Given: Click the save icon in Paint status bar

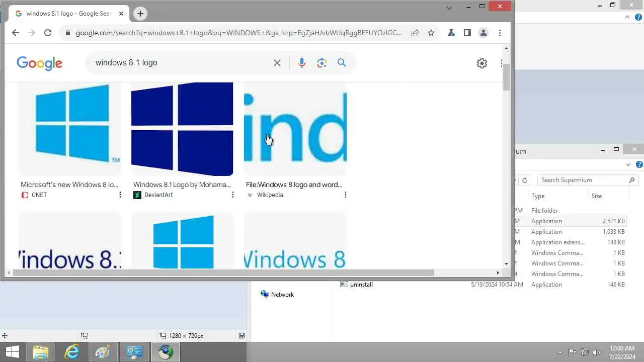Looking at the screenshot, I should tap(242, 335).
